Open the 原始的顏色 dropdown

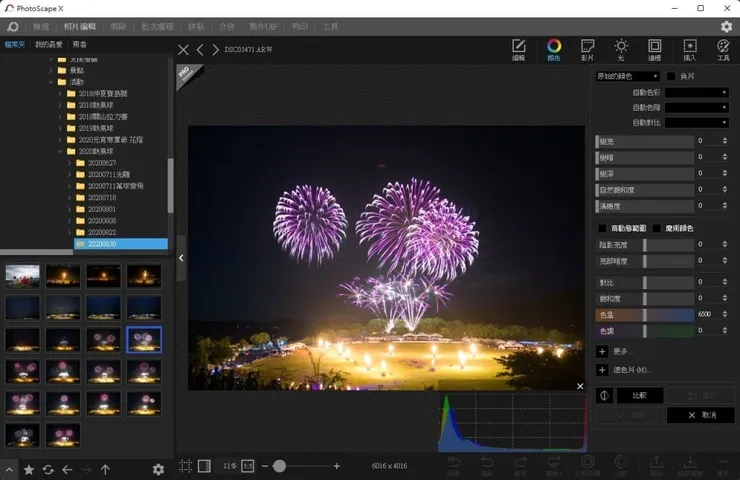coord(627,76)
